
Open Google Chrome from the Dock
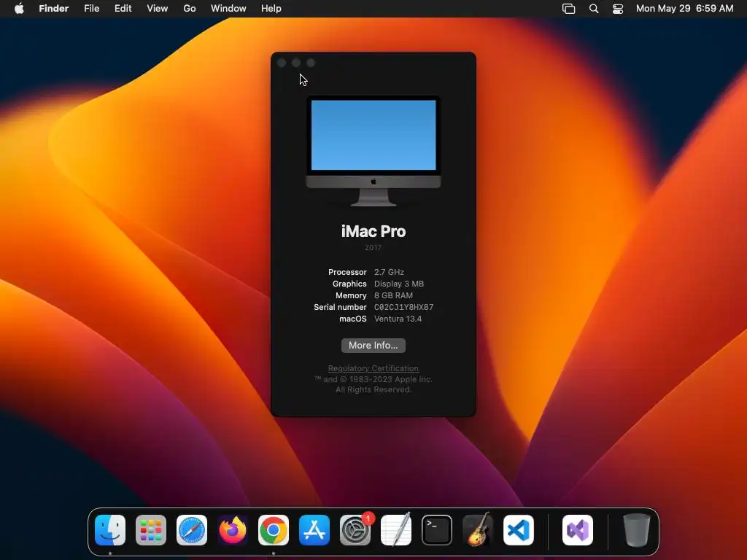coord(274,530)
